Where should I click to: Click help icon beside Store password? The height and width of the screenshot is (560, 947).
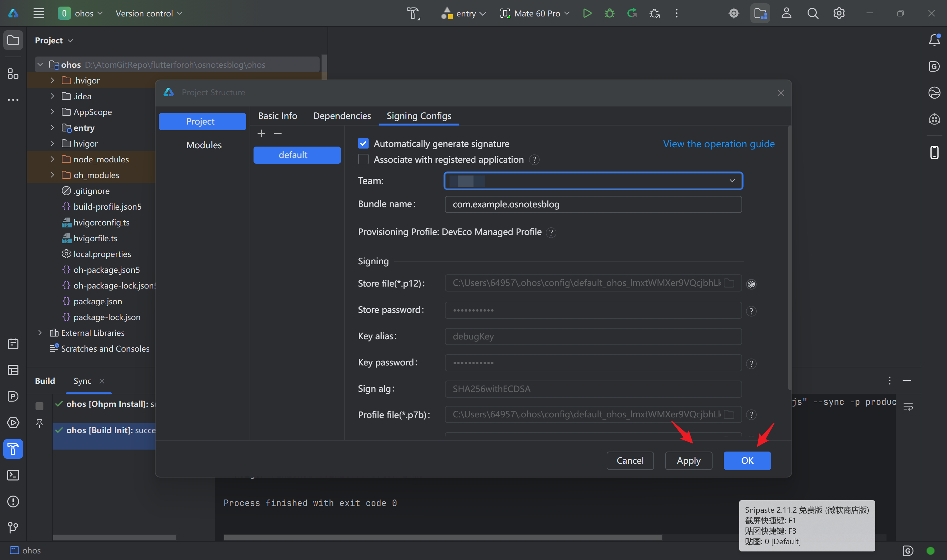click(751, 311)
